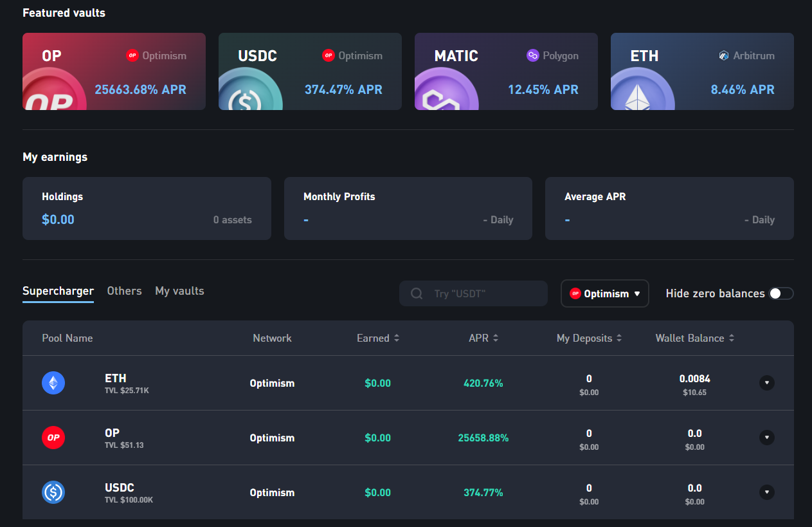Click 25663.68% APR on the OP card
Screen dimensions: 812x527
(141, 89)
